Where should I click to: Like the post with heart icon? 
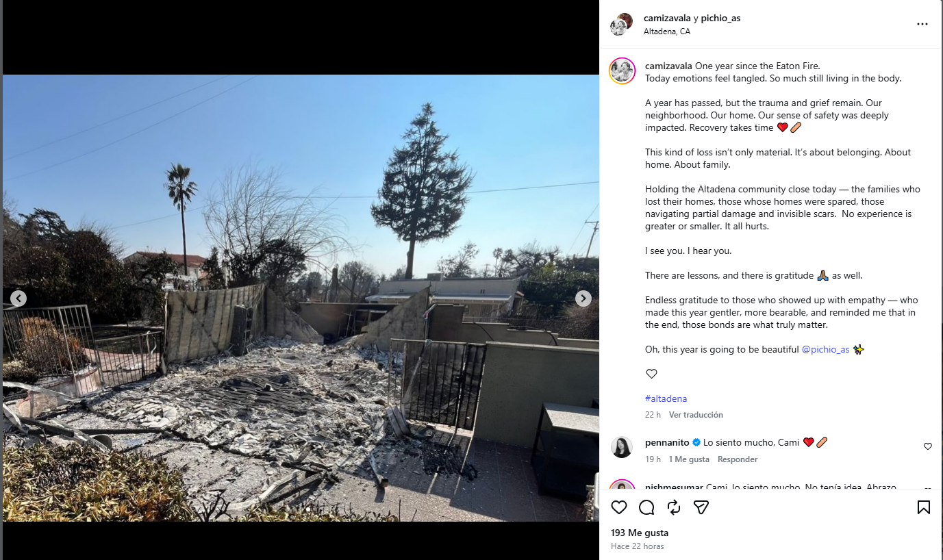point(619,507)
